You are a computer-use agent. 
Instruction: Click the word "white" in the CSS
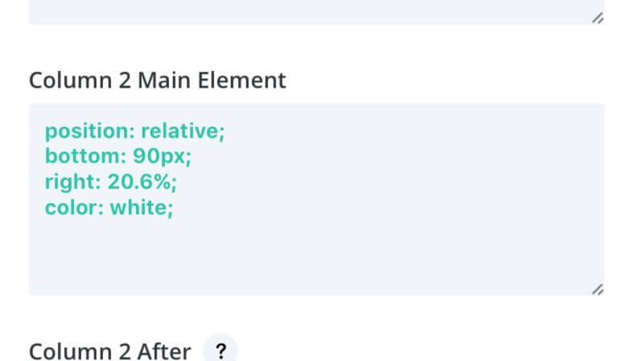(138, 208)
